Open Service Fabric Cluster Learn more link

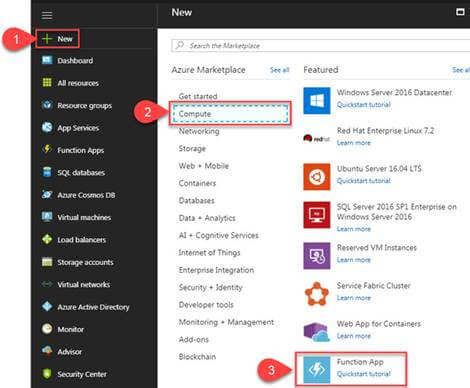coord(354,298)
